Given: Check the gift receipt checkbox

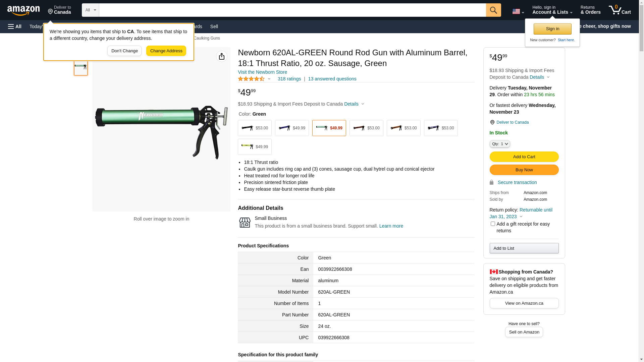Looking at the screenshot, I should [x=493, y=224].
